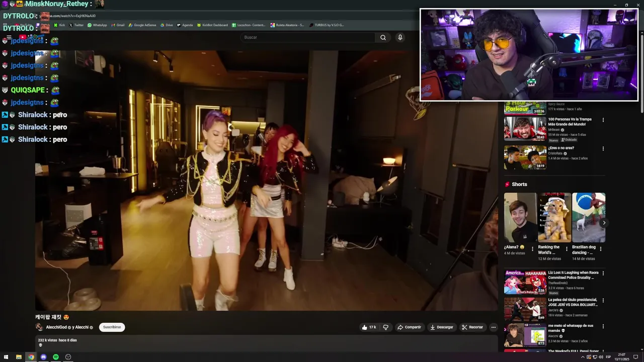This screenshot has width=644, height=362.
Task: Open the Brazilian dog dancing short thumbnail
Action: click(x=589, y=218)
